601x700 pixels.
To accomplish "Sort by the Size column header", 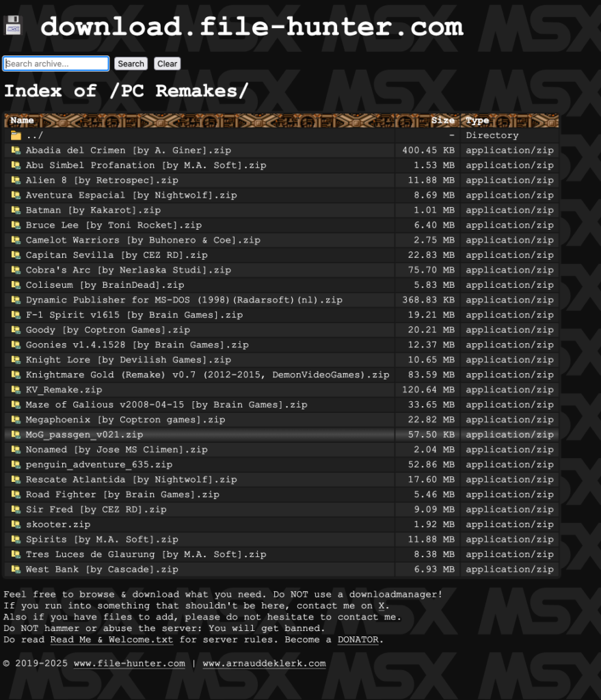I will 442,120.
